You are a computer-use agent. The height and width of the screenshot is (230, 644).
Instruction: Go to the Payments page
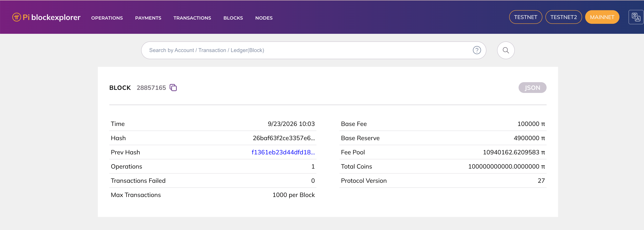point(148,18)
